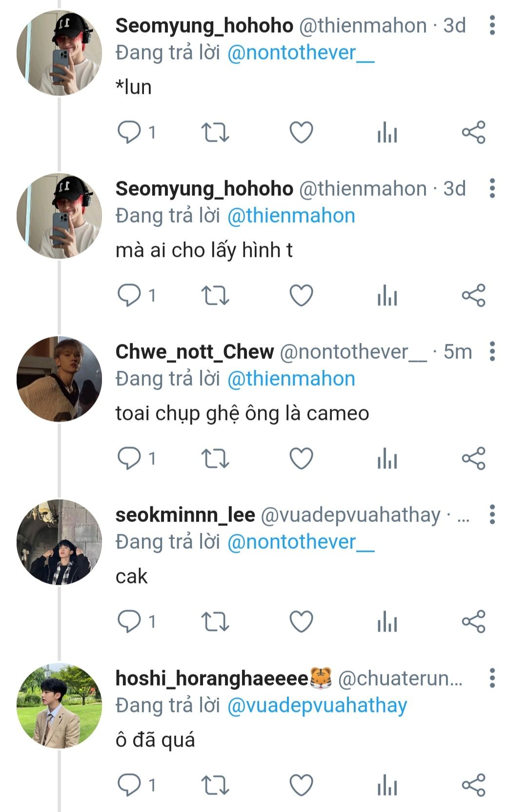527x812 pixels.
Task: Open Chwe_nott_Chew's profile picture
Action: [x=59, y=379]
